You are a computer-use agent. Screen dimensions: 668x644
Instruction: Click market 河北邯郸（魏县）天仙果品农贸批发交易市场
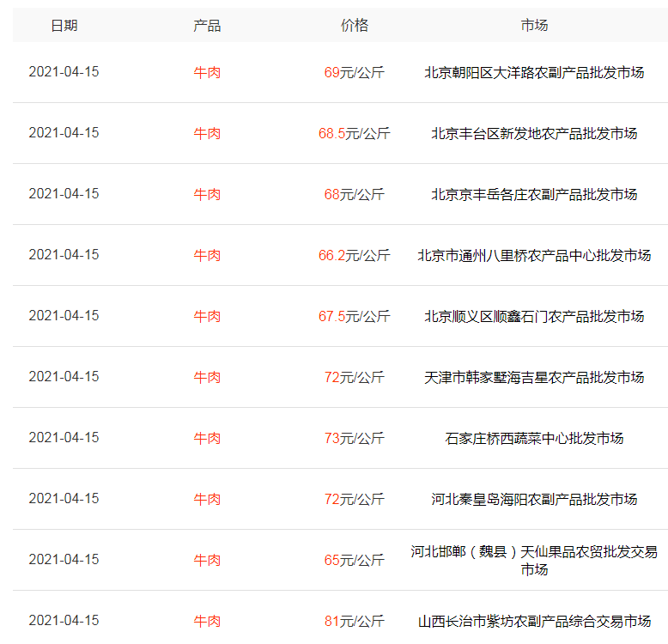click(x=534, y=560)
